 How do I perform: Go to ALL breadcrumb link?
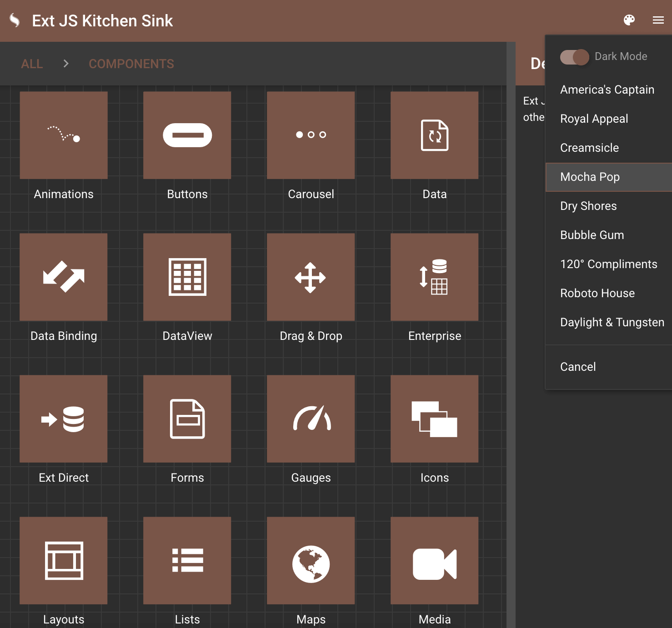pyautogui.click(x=32, y=64)
